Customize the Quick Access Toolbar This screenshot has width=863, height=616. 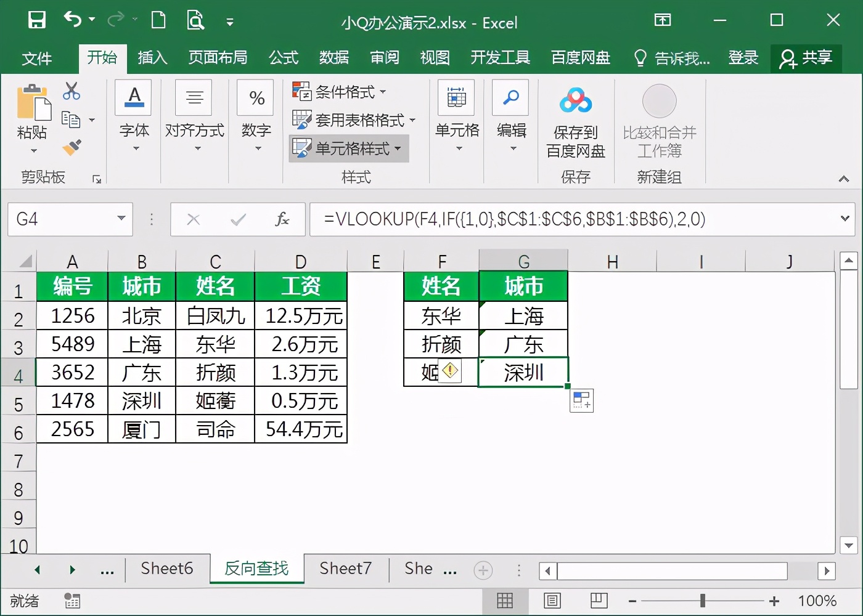(230, 22)
